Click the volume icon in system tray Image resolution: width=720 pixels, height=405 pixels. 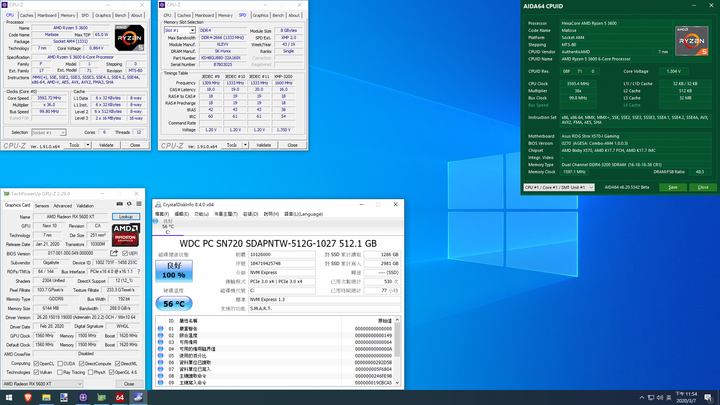tap(660, 398)
